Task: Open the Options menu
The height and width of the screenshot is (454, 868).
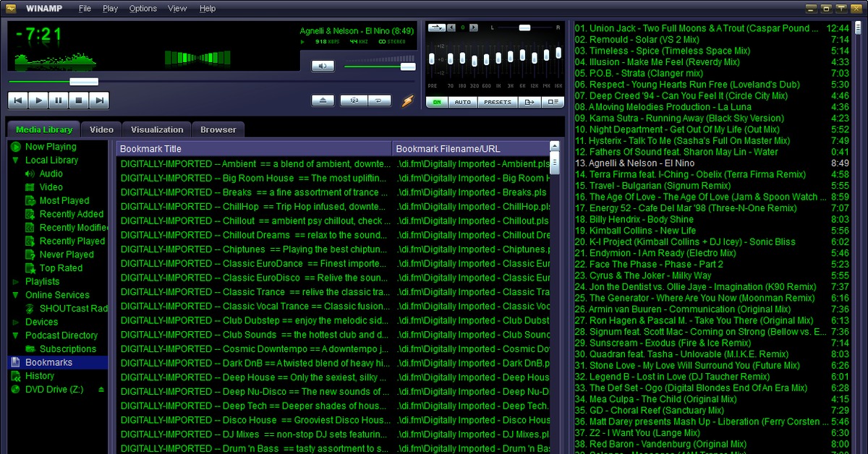Action: coord(143,9)
